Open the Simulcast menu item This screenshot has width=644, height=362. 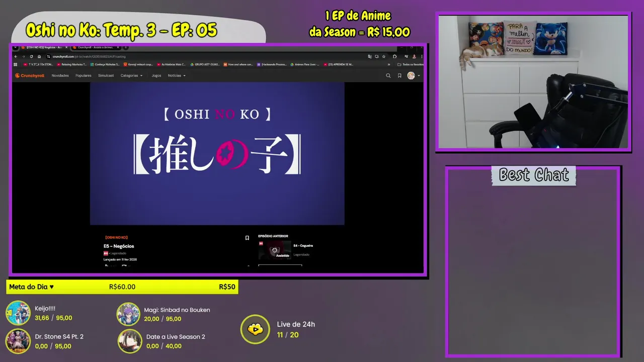point(106,75)
